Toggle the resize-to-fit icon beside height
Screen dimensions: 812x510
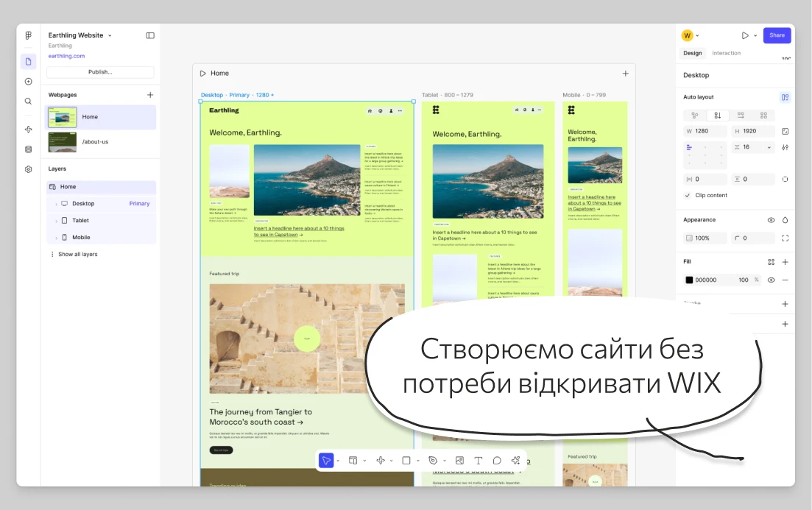click(785, 132)
